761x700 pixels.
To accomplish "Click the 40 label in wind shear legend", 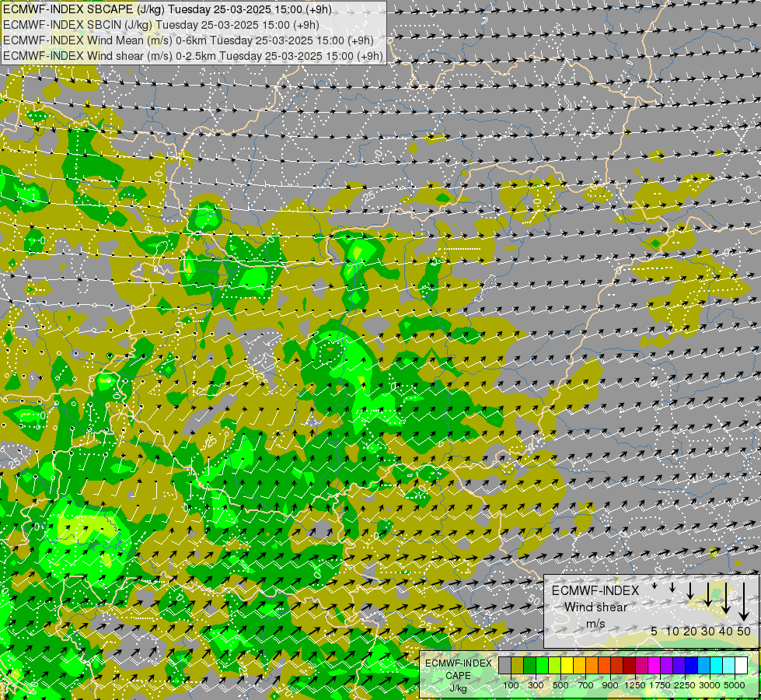I will 726,631.
